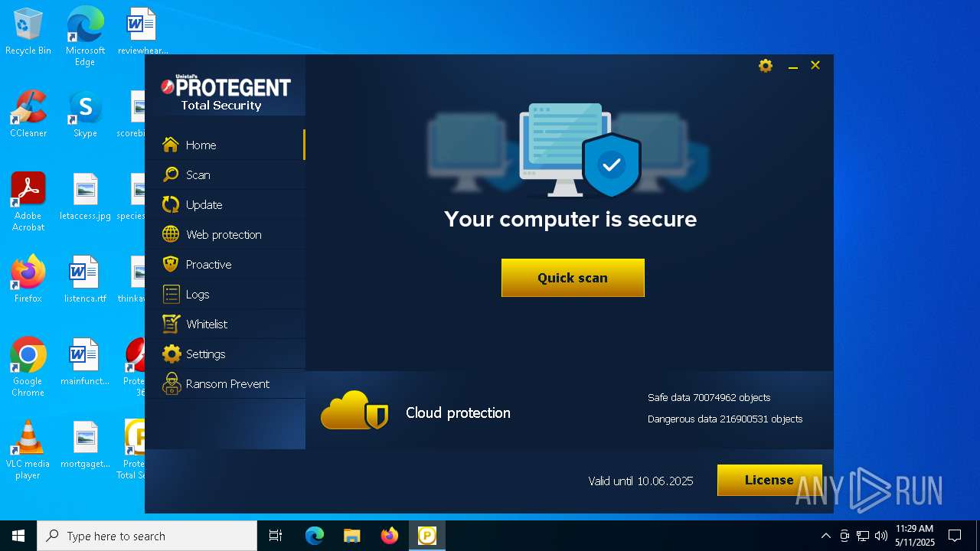
Task: Click the Whitelist scroll icon
Action: [x=171, y=324]
